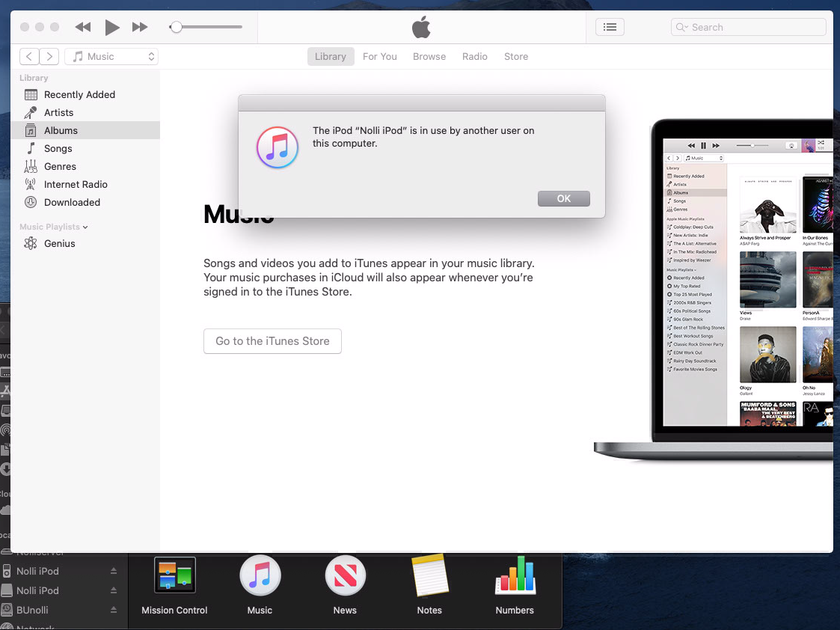840x630 pixels.
Task: Start playback with the play button
Action: [111, 27]
